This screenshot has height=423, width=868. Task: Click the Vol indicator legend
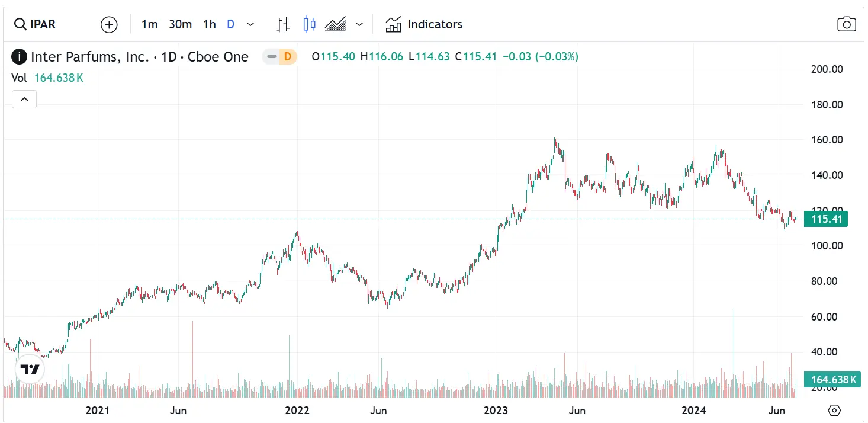click(47, 78)
